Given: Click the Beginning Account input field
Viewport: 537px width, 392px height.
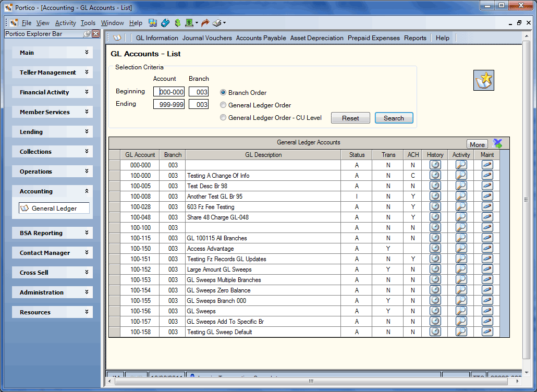Looking at the screenshot, I should pyautogui.click(x=169, y=92).
